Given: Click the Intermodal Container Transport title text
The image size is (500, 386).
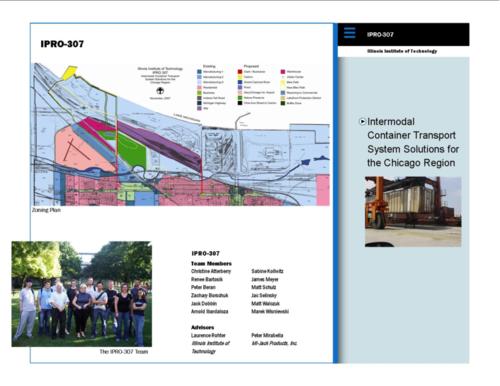Looking at the screenshot, I should 413,142.
